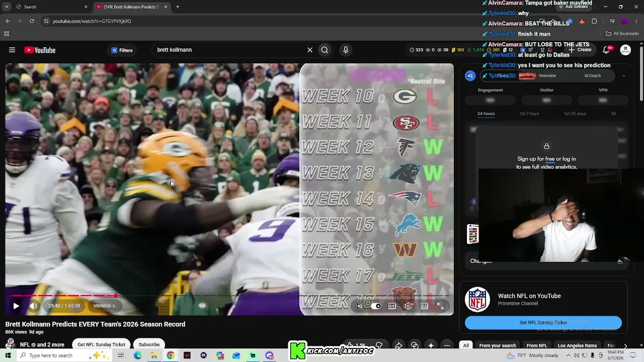Select the All filter chip

tap(466, 345)
